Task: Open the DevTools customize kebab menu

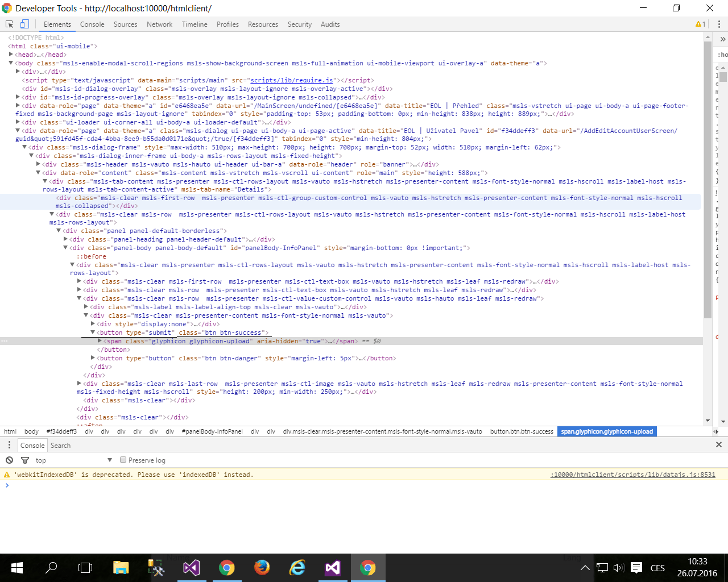Action: tap(719, 24)
